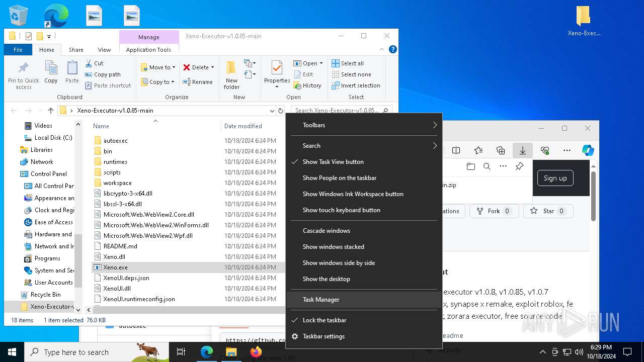Open the Application Tools tab
The height and width of the screenshot is (362, 644).
(x=148, y=50)
